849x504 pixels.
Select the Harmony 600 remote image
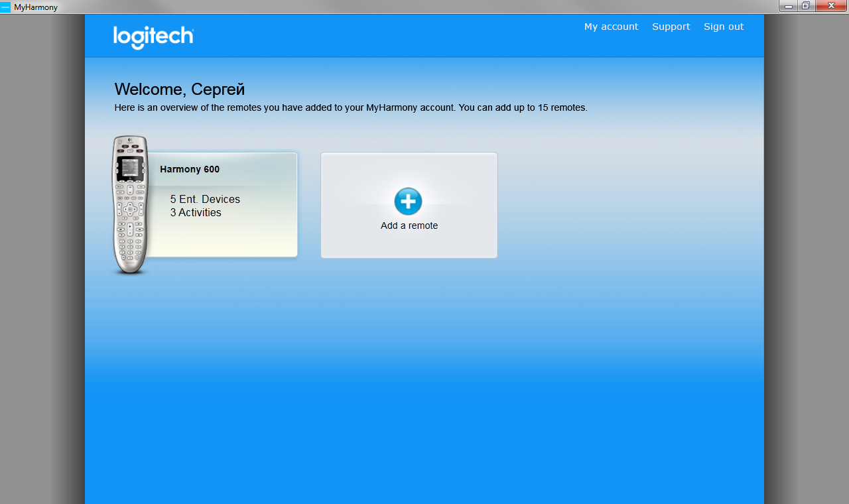(x=130, y=205)
